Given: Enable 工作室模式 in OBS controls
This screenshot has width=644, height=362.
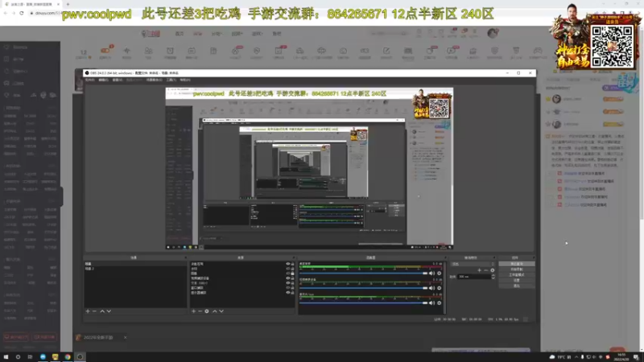Looking at the screenshot, I should pos(517,275).
